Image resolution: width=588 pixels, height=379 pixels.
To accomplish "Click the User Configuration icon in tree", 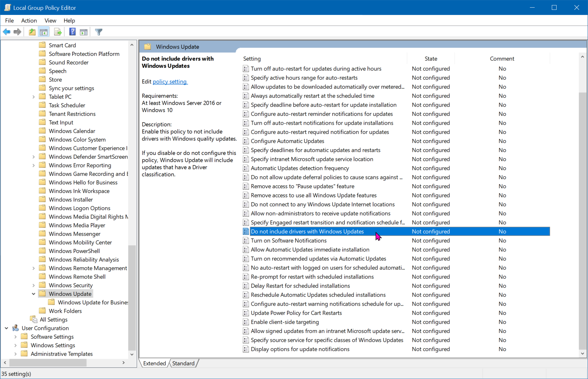I will click(16, 328).
